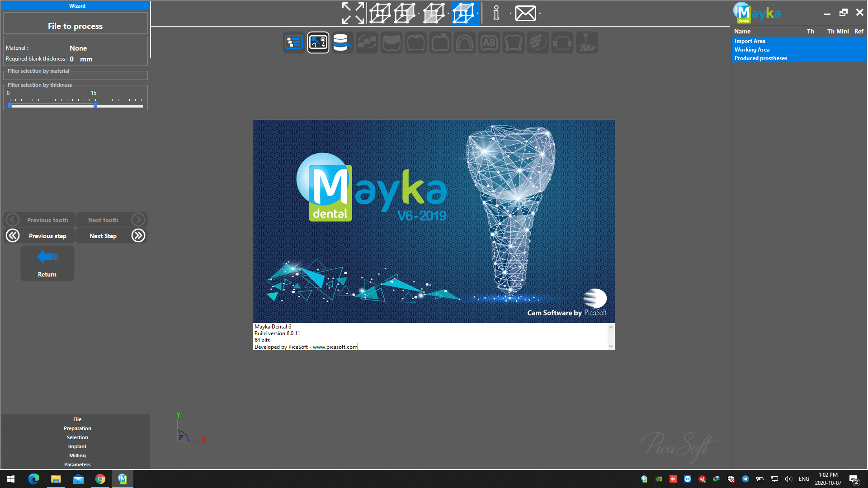Click the file selection screen icon
The width and height of the screenshot is (868, 488).
coord(318,42)
